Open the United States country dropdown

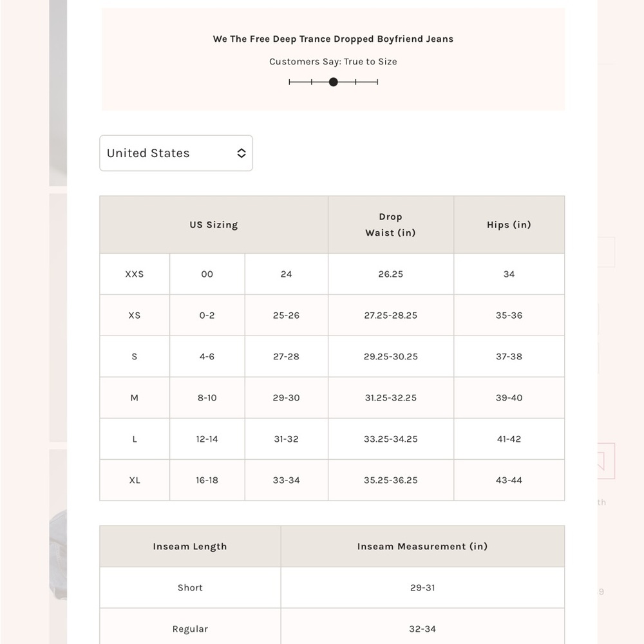pyautogui.click(x=176, y=153)
